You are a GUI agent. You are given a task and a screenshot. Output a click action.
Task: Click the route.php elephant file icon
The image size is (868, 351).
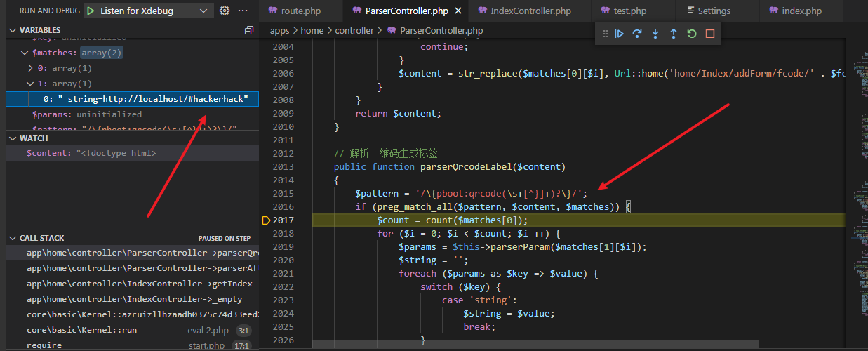[x=273, y=11]
